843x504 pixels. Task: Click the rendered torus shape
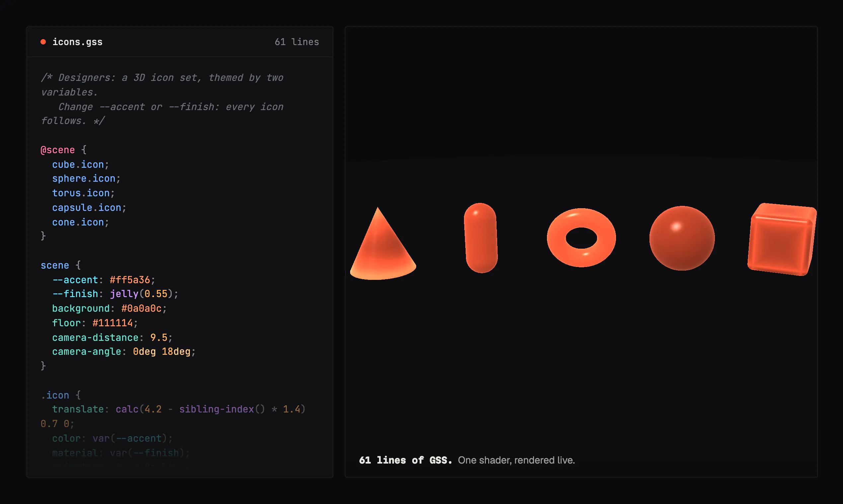(x=581, y=237)
